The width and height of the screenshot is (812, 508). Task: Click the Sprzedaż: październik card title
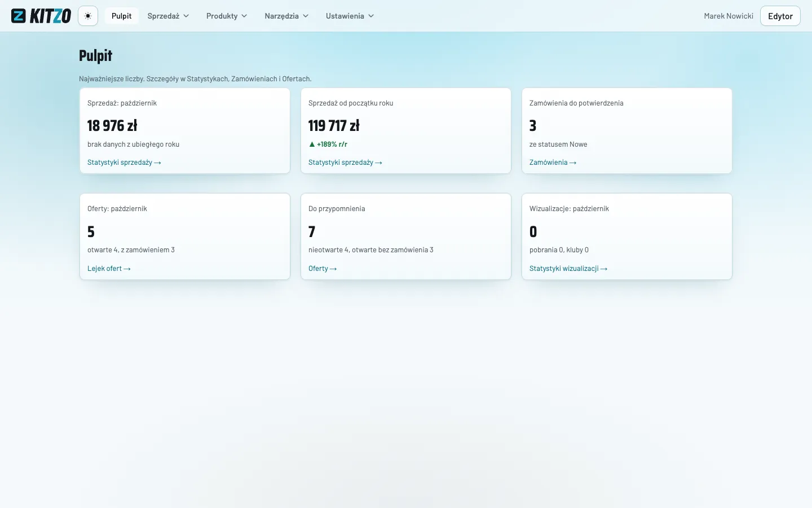coord(122,103)
